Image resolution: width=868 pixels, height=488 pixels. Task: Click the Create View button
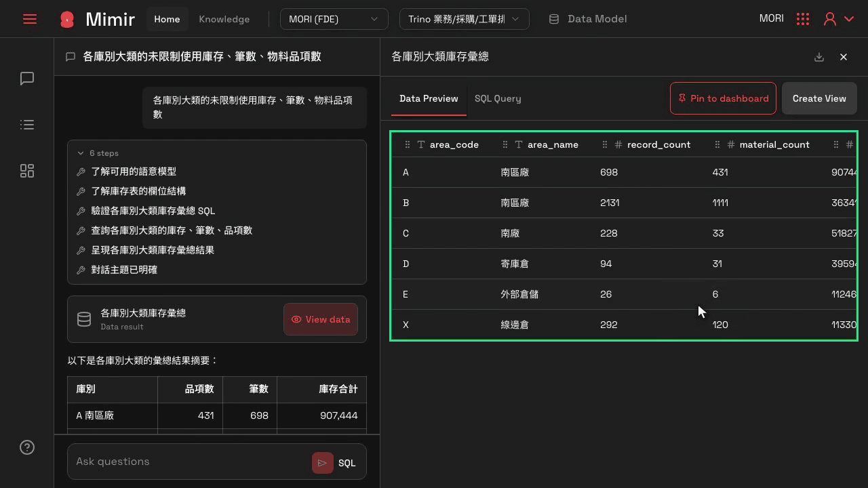pos(819,98)
